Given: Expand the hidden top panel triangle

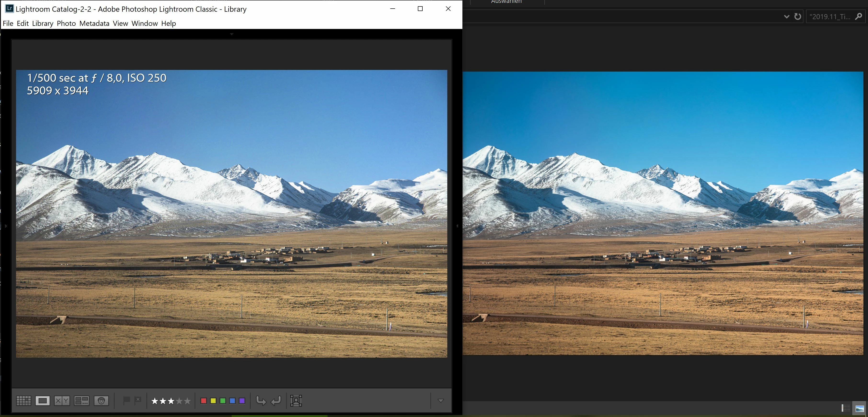Looking at the screenshot, I should (231, 34).
